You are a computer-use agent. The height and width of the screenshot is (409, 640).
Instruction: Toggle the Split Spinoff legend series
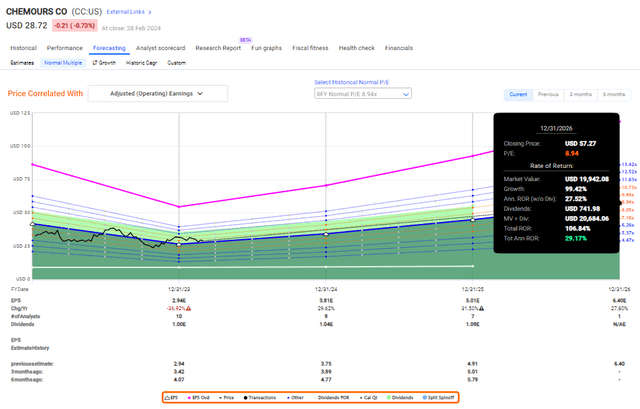pos(438,398)
